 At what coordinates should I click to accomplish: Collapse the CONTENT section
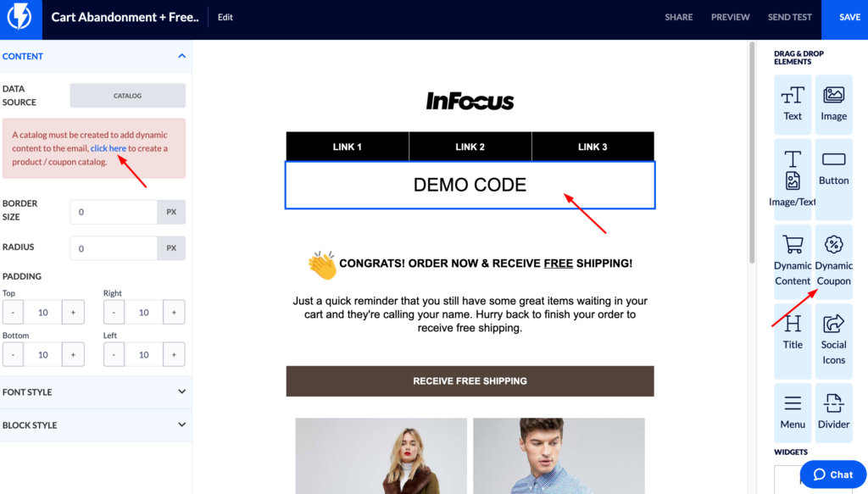click(x=181, y=56)
